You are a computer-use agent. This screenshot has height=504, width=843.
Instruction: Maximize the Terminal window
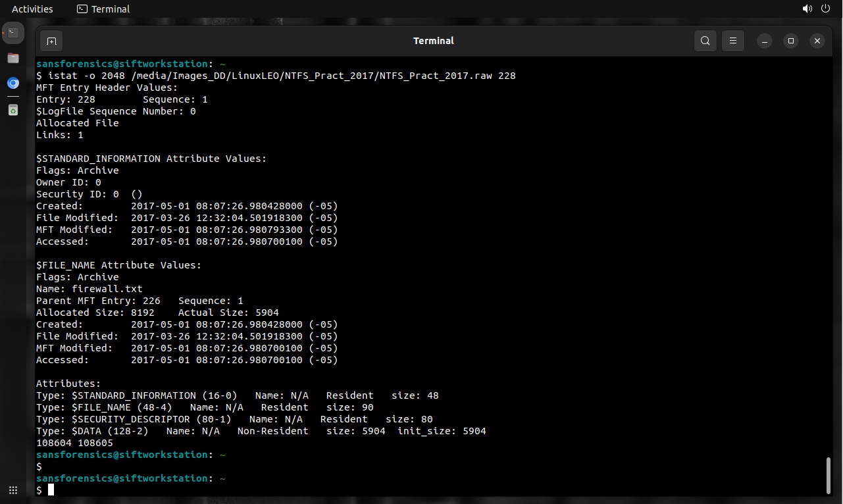tap(791, 41)
